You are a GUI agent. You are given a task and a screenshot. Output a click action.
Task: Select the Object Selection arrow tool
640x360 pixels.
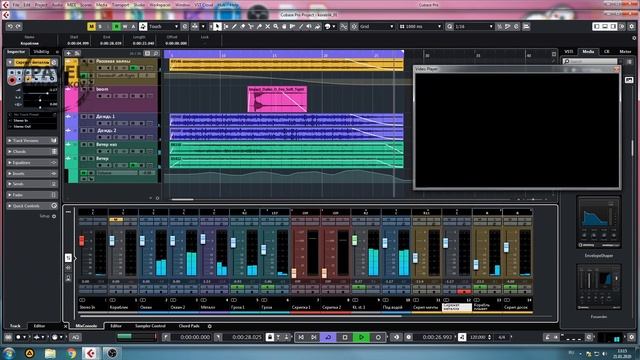[x=217, y=27]
